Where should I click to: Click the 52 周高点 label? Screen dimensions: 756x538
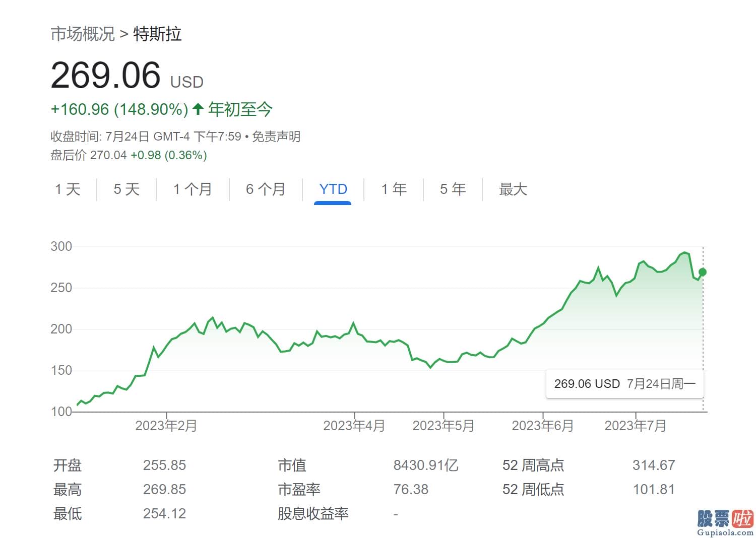[533, 465]
